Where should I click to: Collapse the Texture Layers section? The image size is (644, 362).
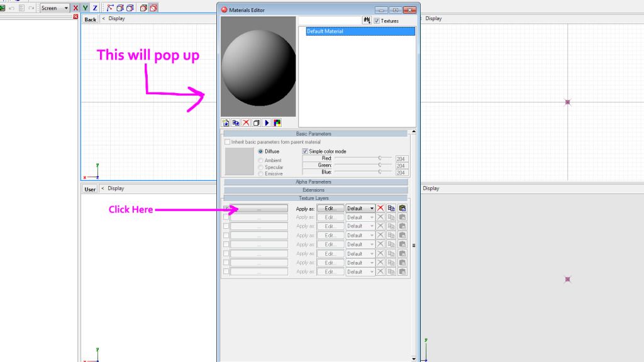(315, 198)
